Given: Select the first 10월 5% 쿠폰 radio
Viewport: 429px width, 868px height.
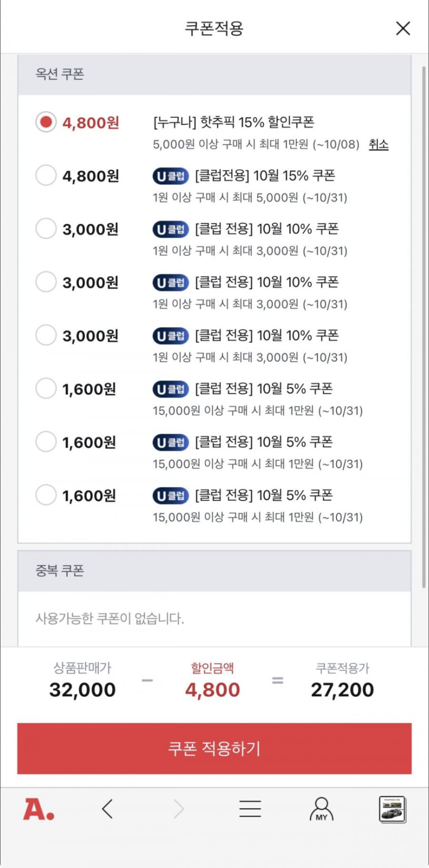Looking at the screenshot, I should (46, 389).
